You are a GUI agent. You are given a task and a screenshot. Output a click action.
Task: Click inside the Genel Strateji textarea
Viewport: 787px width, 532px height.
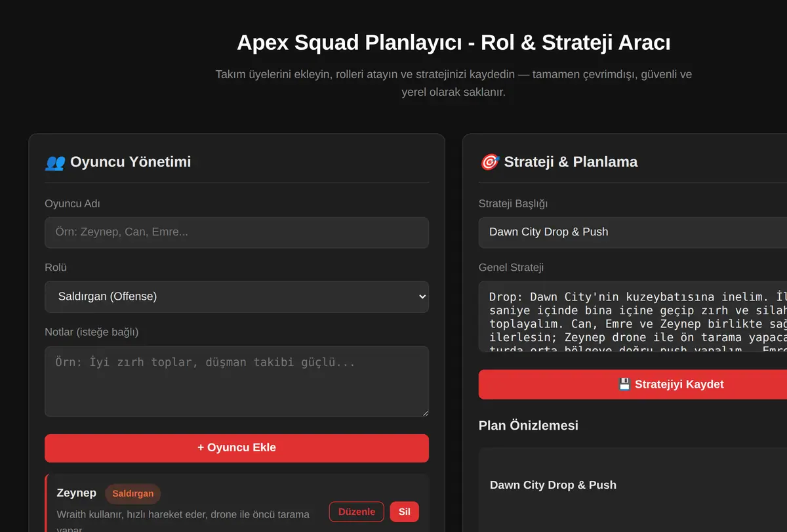click(633, 317)
